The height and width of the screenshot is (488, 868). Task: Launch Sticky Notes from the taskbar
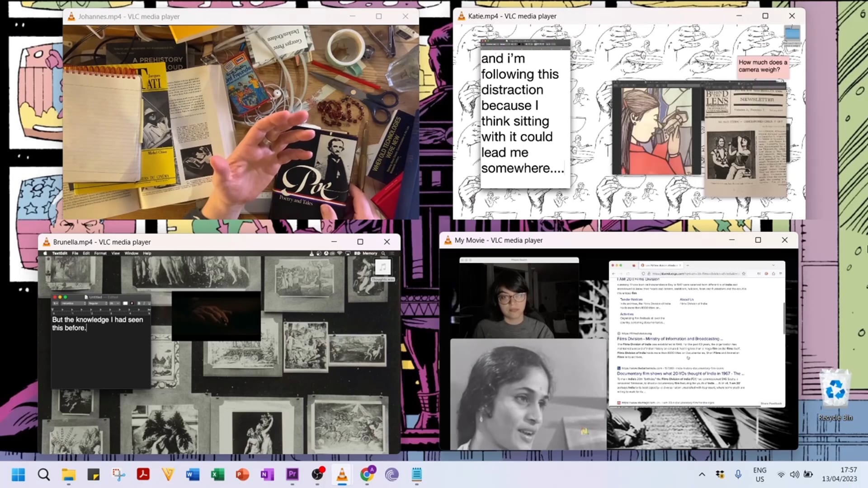tap(94, 474)
